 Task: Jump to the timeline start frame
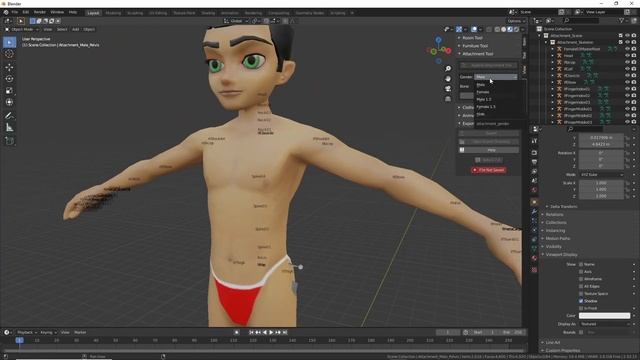[x=251, y=332]
